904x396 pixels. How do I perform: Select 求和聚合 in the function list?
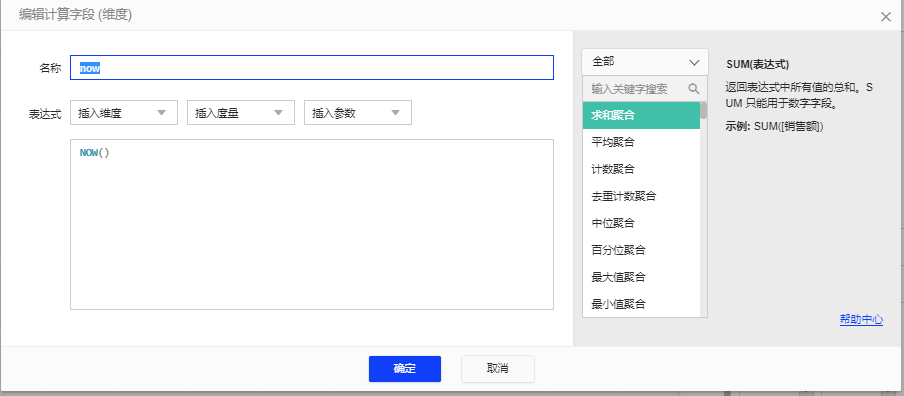(x=641, y=115)
